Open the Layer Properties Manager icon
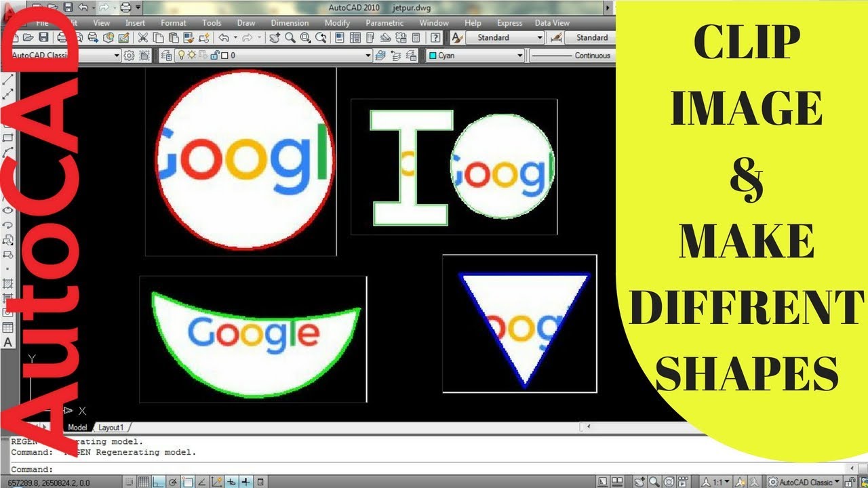The width and height of the screenshot is (868, 488). [x=166, y=56]
